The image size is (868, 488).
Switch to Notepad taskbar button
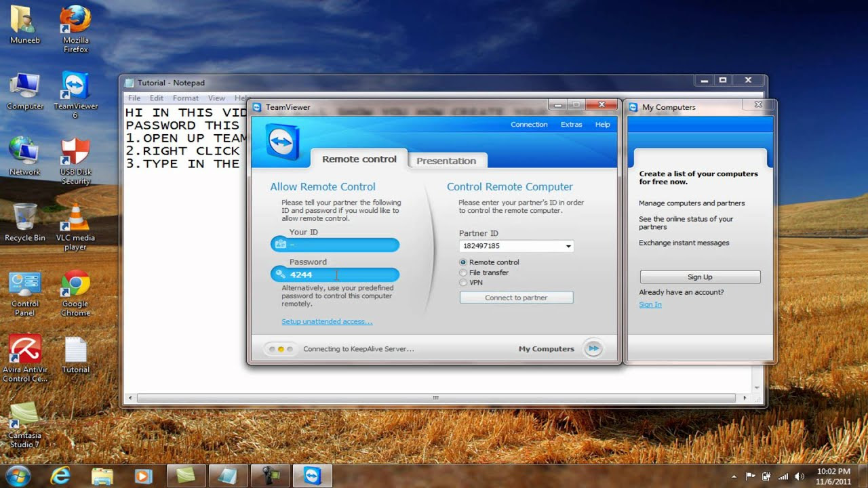tap(228, 475)
